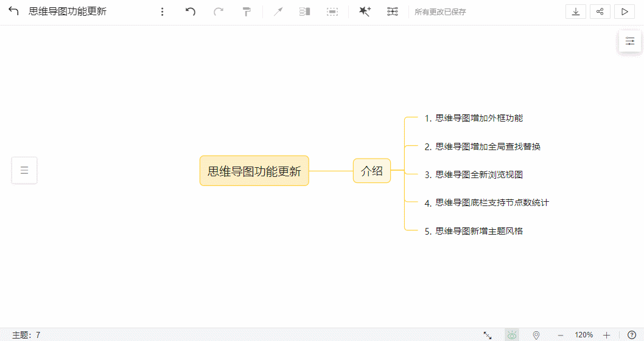The height and width of the screenshot is (341, 644).
Task: Add a summary bracket to topics
Action: coord(304,12)
